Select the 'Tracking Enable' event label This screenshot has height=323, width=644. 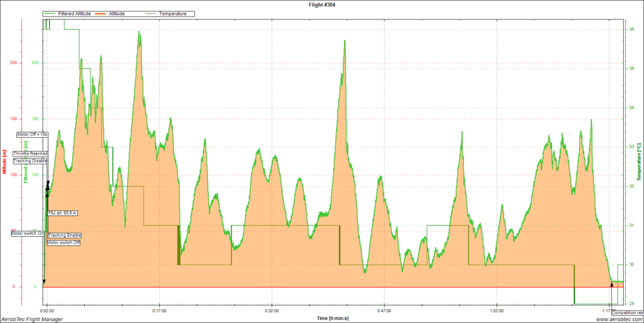(x=65, y=235)
